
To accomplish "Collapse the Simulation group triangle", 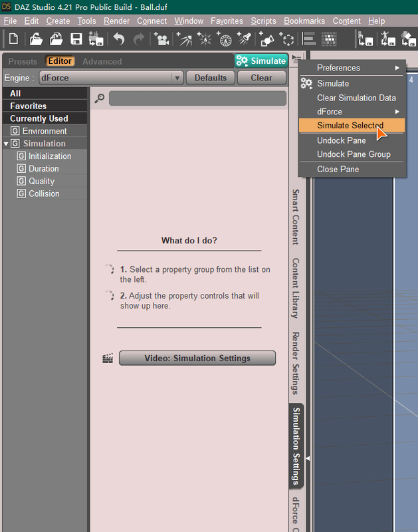I will (x=6, y=144).
